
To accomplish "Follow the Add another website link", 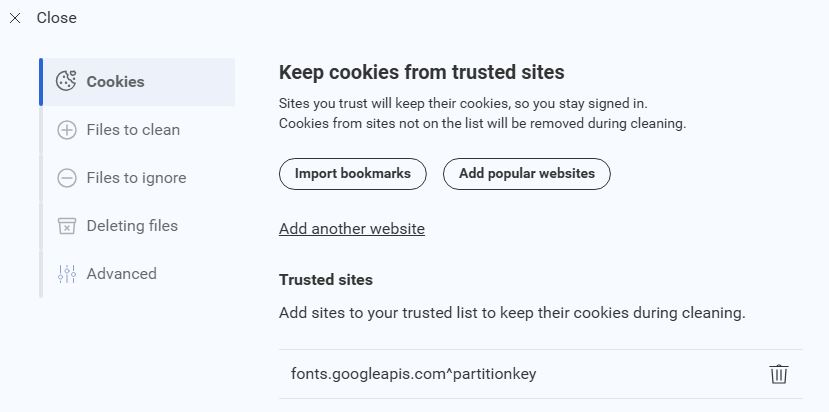I will [352, 229].
